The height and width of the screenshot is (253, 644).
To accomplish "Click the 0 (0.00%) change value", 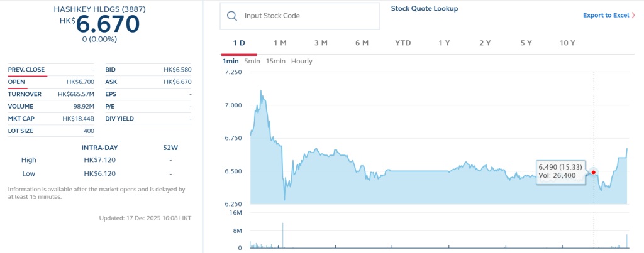I will click(99, 40).
